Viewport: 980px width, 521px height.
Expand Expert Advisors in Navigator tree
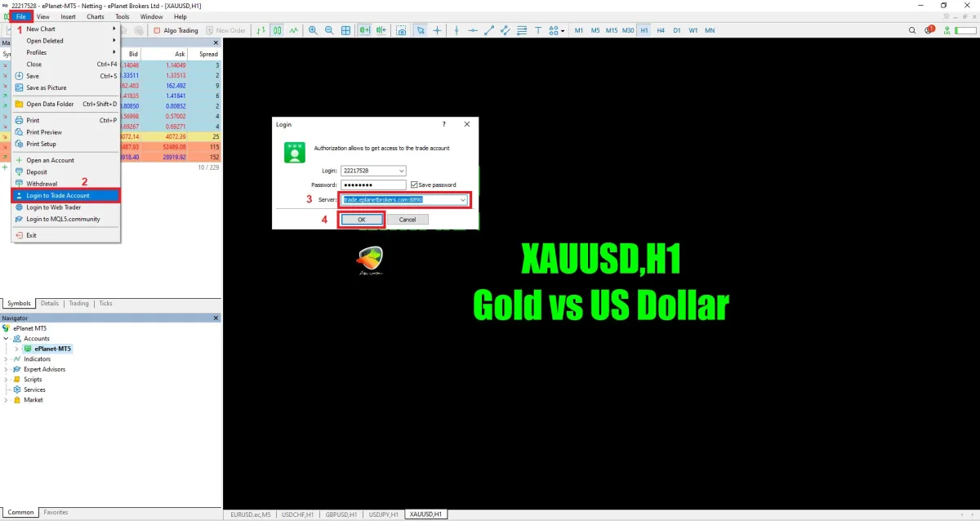tap(7, 369)
